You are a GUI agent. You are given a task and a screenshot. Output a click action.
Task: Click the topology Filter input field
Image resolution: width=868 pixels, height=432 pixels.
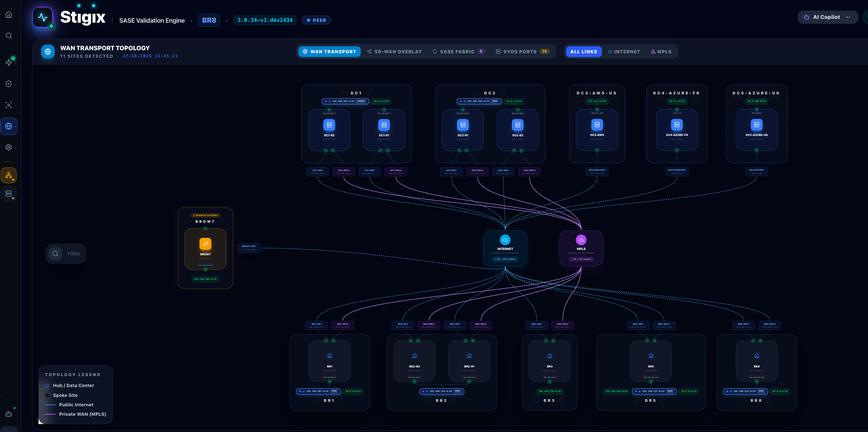tap(66, 253)
